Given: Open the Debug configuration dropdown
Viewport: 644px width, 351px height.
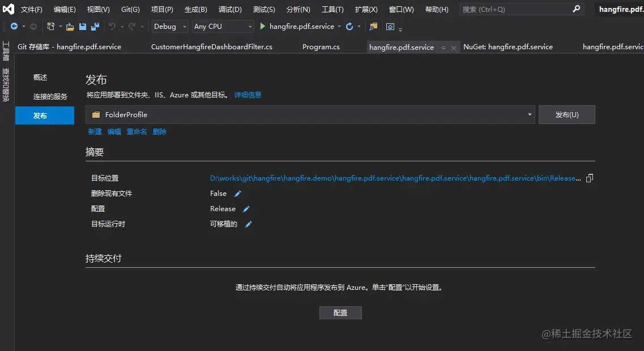Looking at the screenshot, I should coord(169,26).
